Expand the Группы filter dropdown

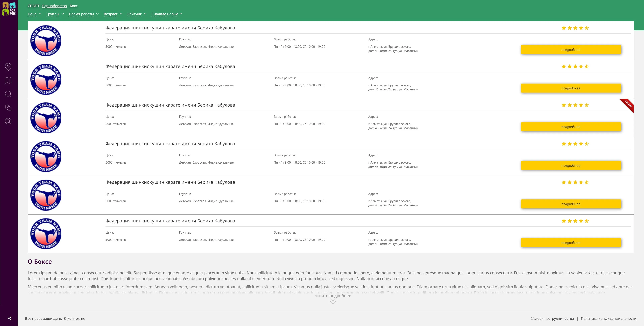pyautogui.click(x=55, y=14)
